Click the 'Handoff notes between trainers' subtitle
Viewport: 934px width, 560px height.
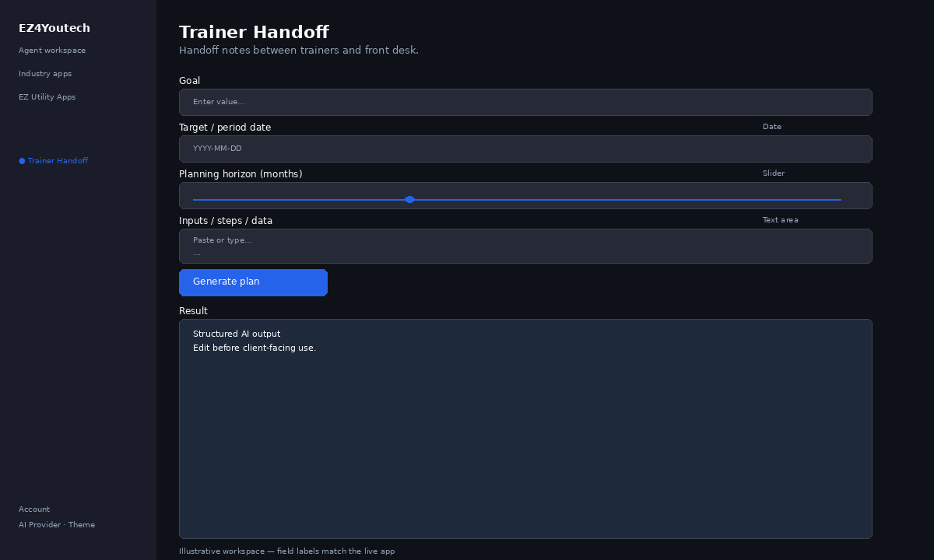pos(299,51)
